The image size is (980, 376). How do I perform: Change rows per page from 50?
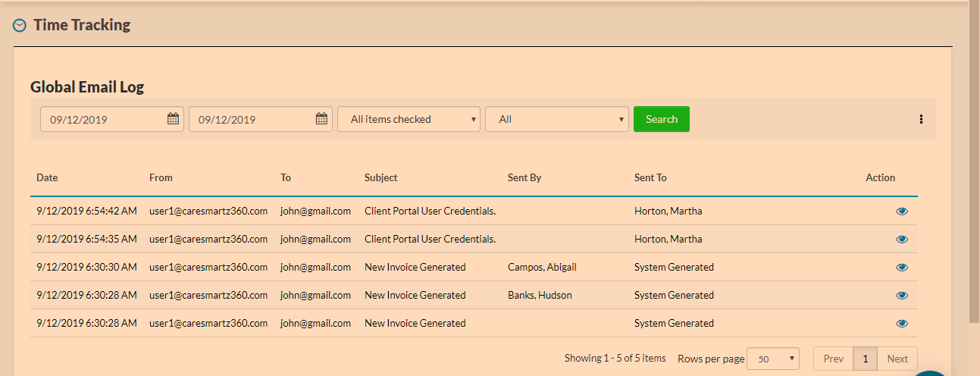pyautogui.click(x=773, y=359)
